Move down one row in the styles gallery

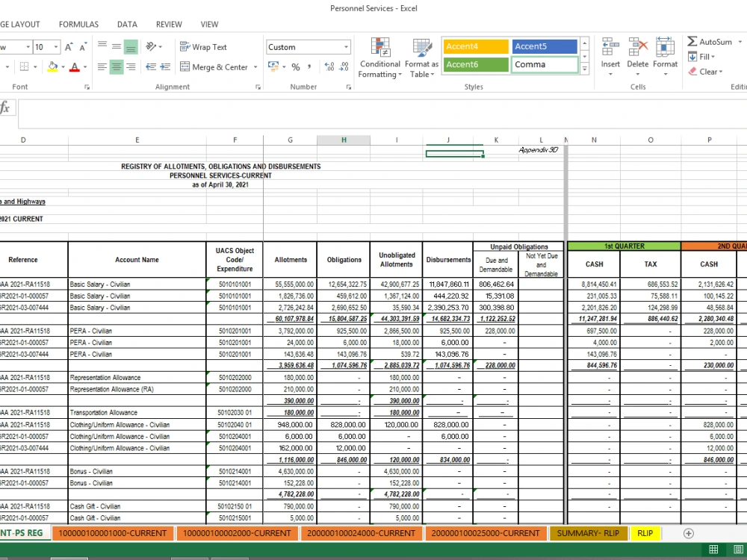(585, 57)
